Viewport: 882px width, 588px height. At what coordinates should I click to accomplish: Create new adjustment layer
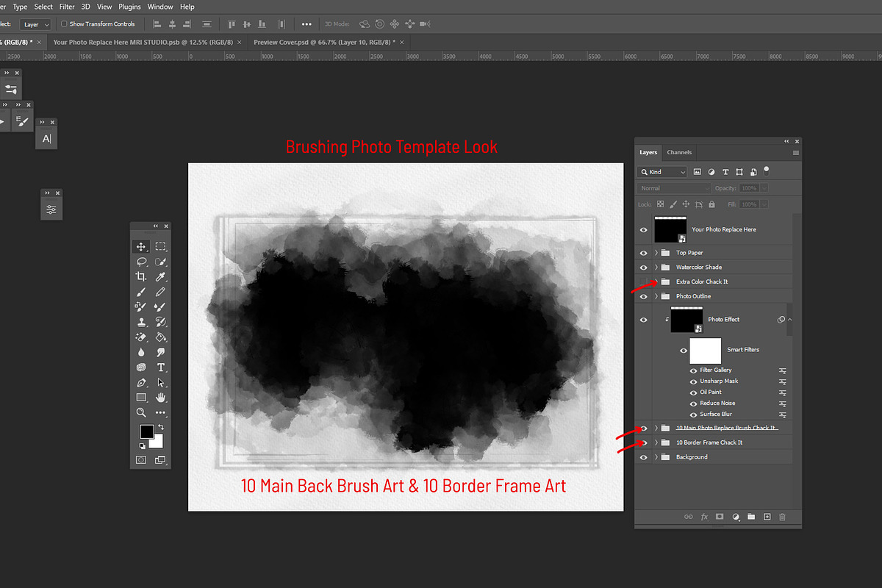click(x=736, y=517)
